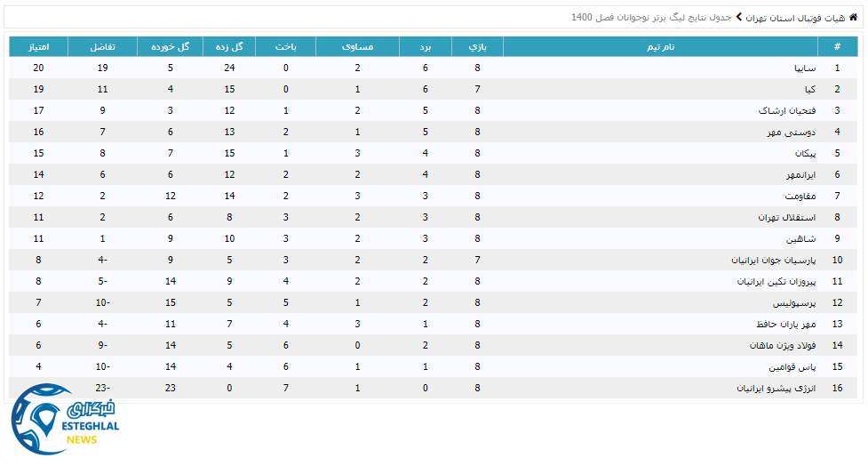Click the بازی column header
Image resolution: width=868 pixels, height=474 pixels.
point(477,46)
